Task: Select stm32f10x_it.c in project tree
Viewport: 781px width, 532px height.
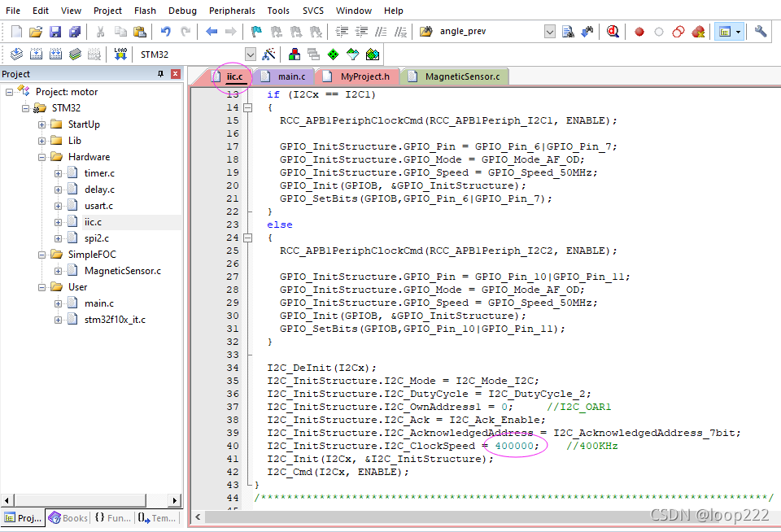Action: tap(115, 320)
